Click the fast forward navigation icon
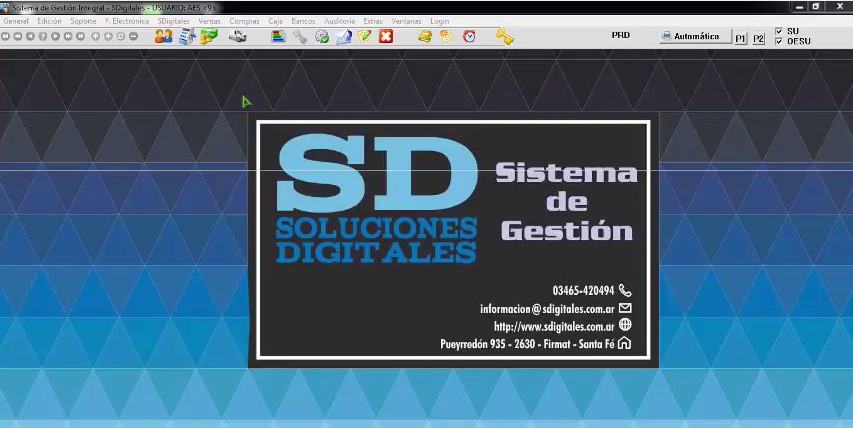Viewport: 853px width, 428px height. [68, 36]
